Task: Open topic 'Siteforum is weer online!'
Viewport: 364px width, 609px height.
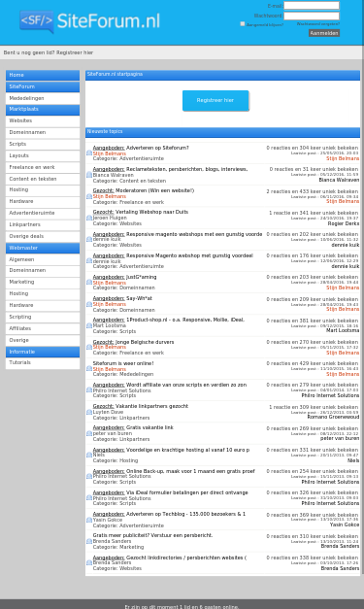Action: (x=123, y=363)
